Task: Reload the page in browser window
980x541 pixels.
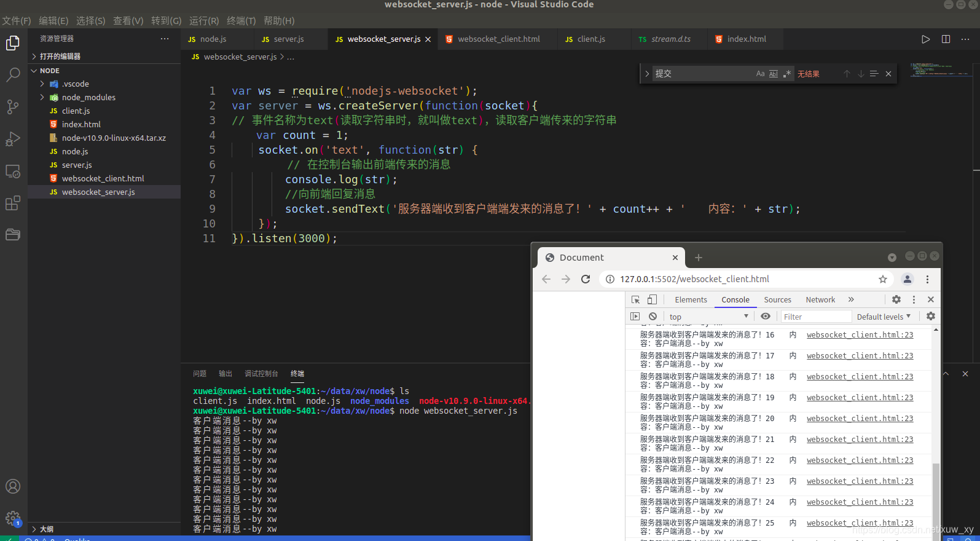Action: coord(586,279)
